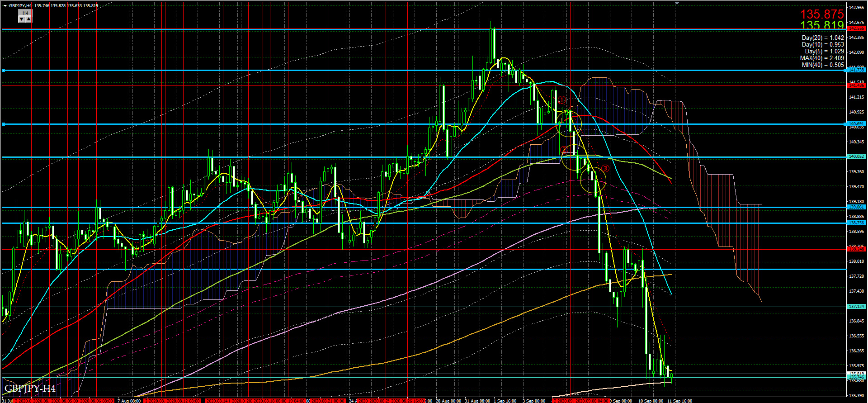868x403 pixels.
Task: Click the GBPJPY,H4 symbol title text
Action: point(20,6)
